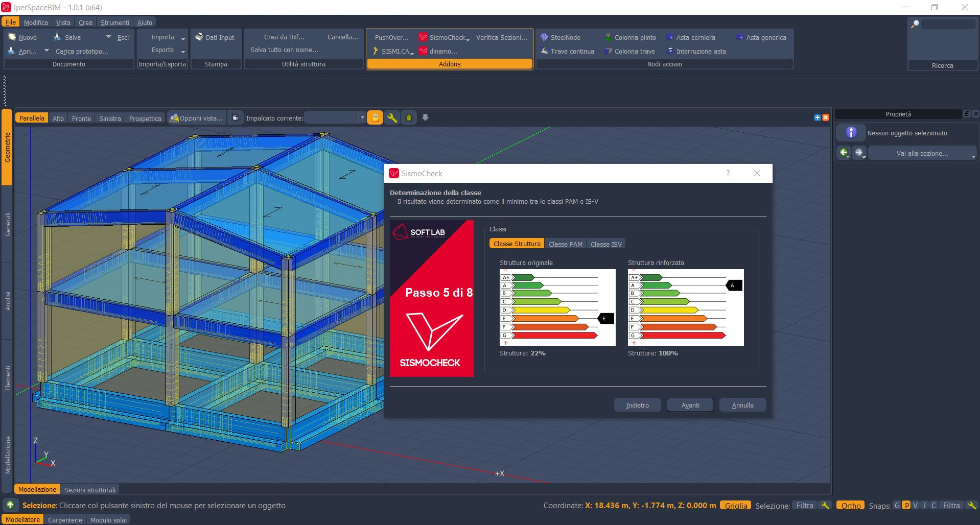This screenshot has height=525, width=980.
Task: Go down one floor with the gray arrow
Action: point(425,118)
